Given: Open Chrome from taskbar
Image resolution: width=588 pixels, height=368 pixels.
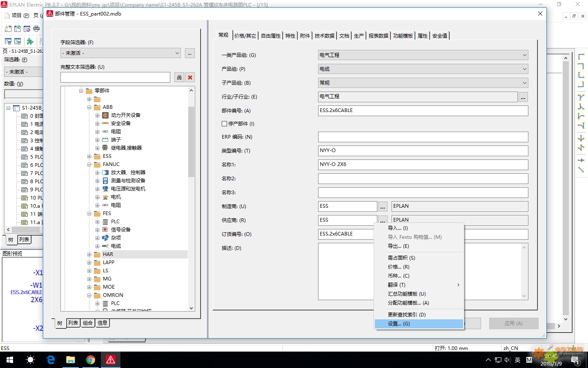Looking at the screenshot, I should [91, 360].
